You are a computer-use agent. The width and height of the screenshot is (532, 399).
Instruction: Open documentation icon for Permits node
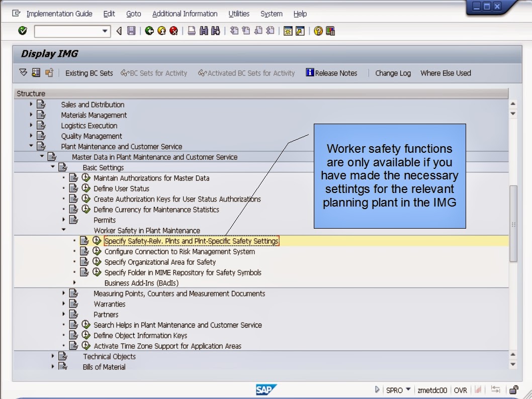coord(73,220)
